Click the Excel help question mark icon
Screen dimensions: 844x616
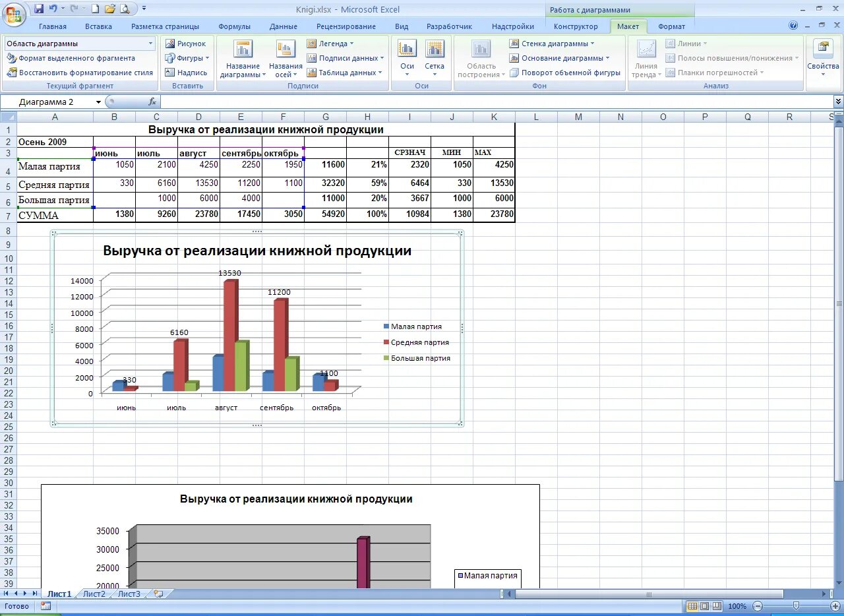[x=793, y=26]
